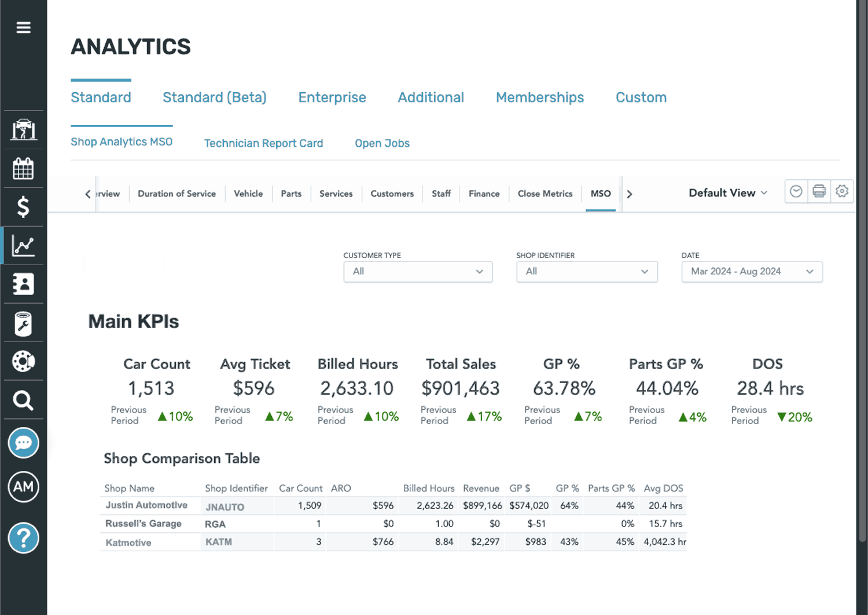The image size is (868, 615).
Task: Click the print icon button
Action: [819, 192]
